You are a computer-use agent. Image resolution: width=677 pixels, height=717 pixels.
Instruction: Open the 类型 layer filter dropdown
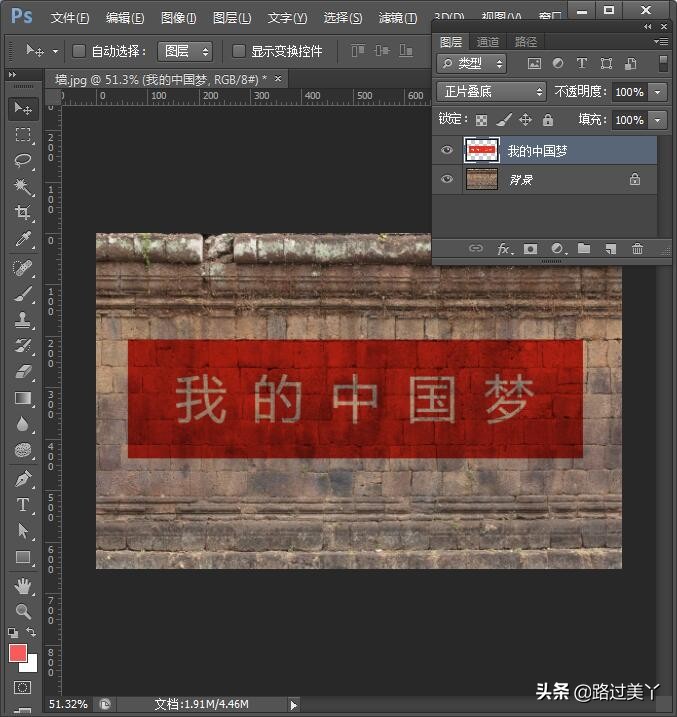coord(471,64)
